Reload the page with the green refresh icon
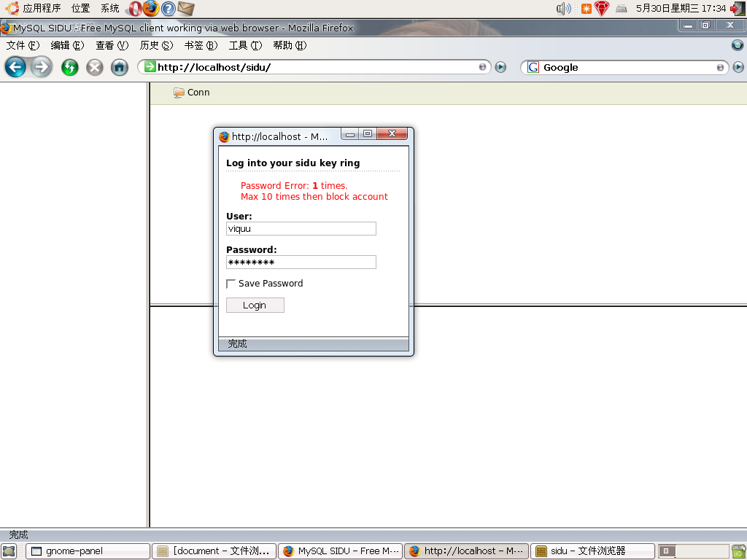Image resolution: width=747 pixels, height=560 pixels. [x=69, y=68]
